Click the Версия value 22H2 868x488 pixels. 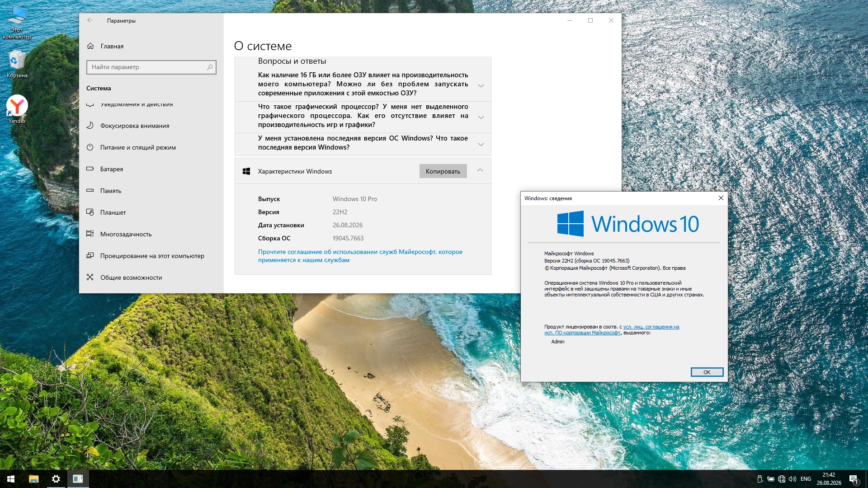340,212
